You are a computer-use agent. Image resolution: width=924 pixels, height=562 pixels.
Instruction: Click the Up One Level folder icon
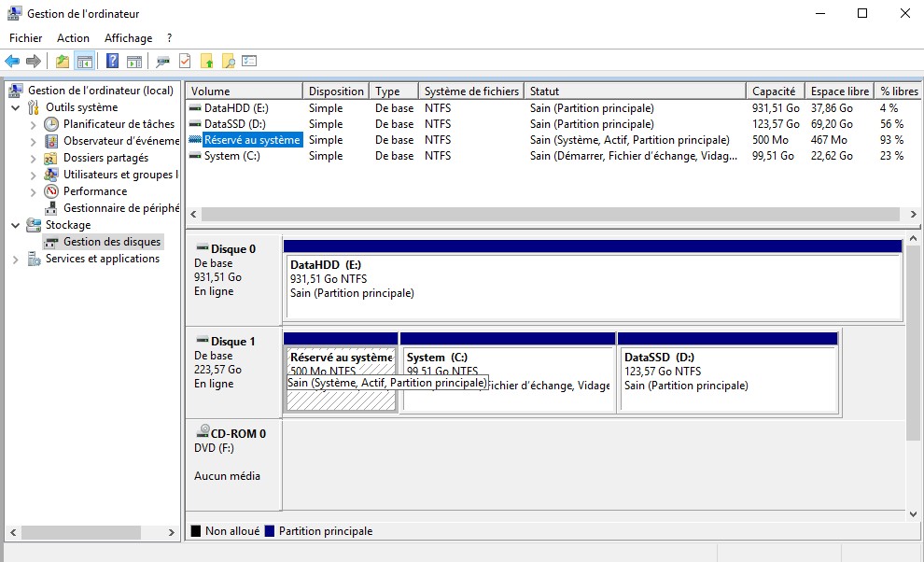tap(63, 62)
